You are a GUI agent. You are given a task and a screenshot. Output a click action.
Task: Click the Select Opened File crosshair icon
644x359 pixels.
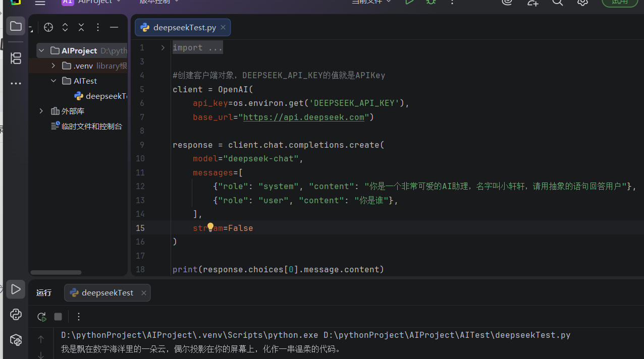48,27
